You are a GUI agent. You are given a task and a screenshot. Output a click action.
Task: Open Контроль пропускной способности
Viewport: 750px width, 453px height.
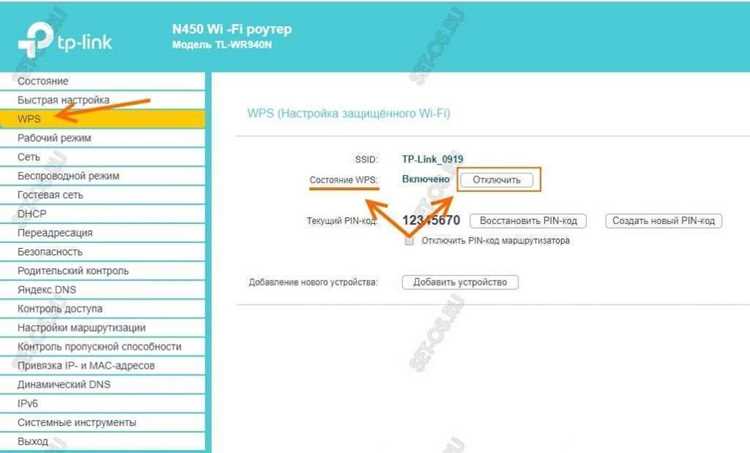pyautogui.click(x=102, y=346)
